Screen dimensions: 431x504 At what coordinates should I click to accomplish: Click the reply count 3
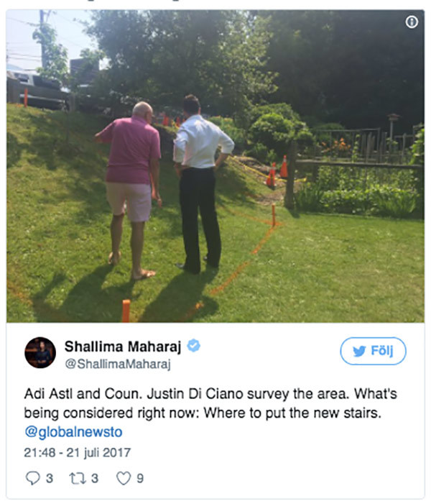pos(49,478)
